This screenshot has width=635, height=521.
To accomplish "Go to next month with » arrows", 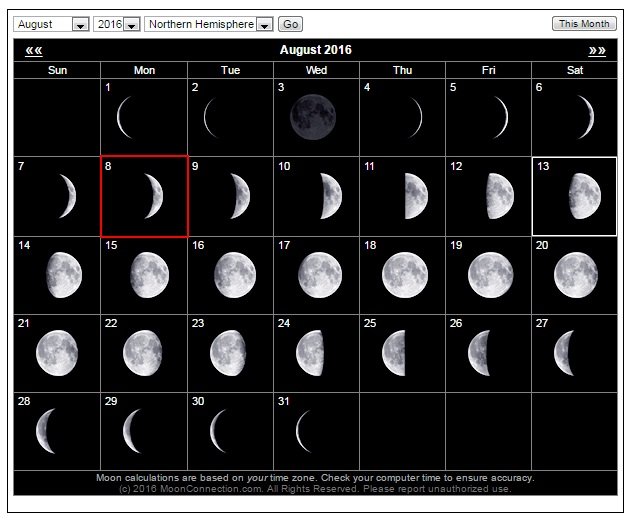I will click(597, 51).
